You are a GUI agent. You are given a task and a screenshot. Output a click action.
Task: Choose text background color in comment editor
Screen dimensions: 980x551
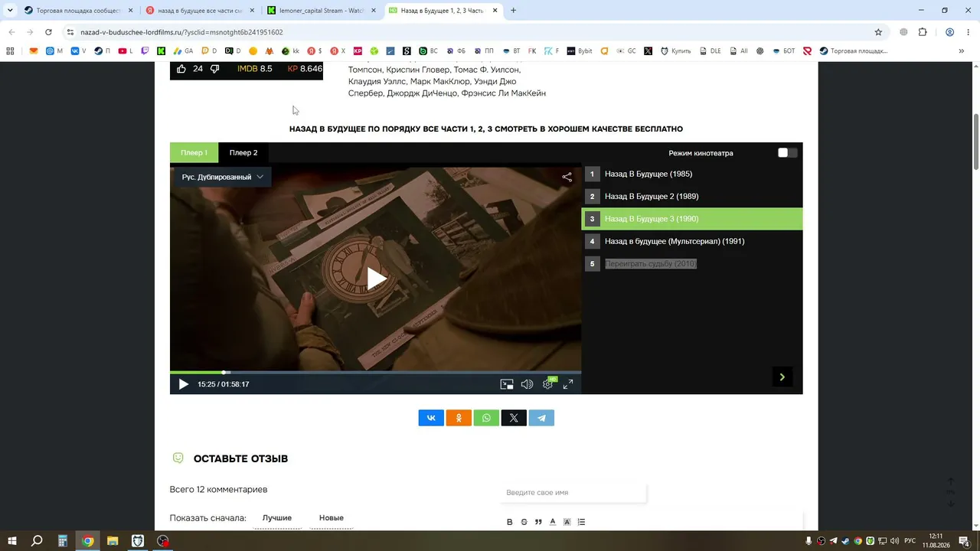(567, 522)
